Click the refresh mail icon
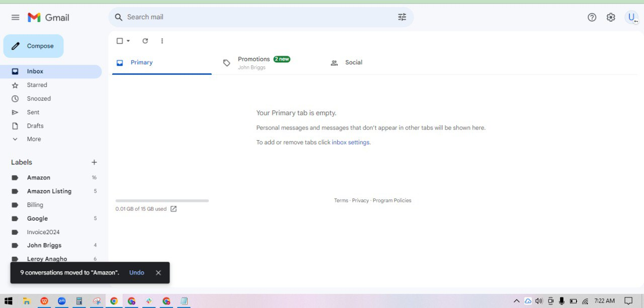 pyautogui.click(x=145, y=41)
